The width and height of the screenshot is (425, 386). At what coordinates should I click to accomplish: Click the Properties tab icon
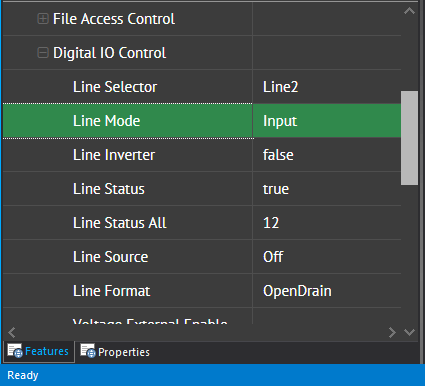click(88, 351)
